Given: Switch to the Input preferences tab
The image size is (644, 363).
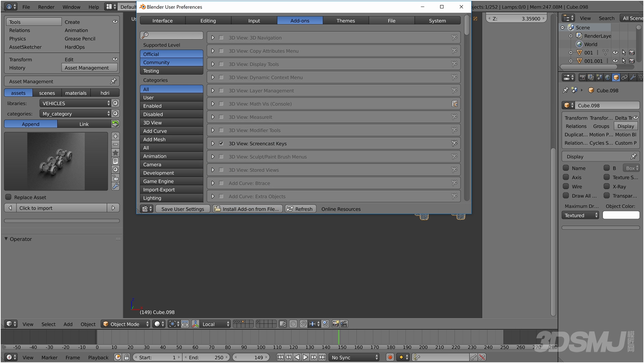Looking at the screenshot, I should [254, 21].
